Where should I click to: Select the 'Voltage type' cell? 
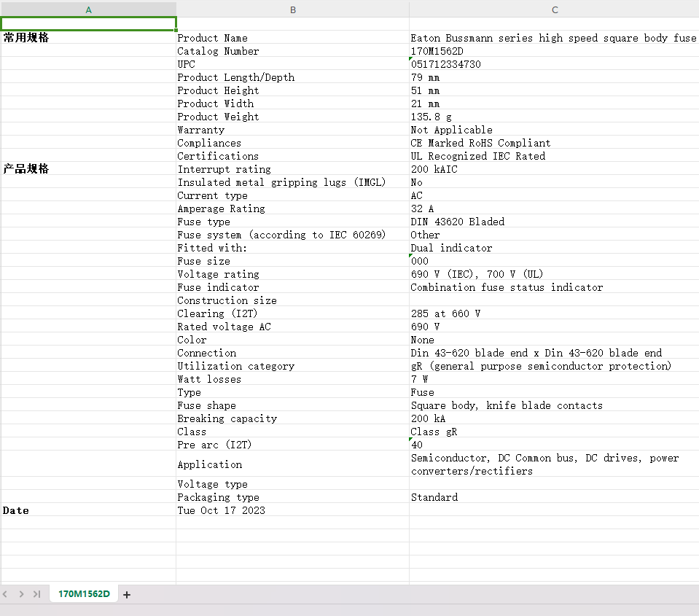[292, 483]
